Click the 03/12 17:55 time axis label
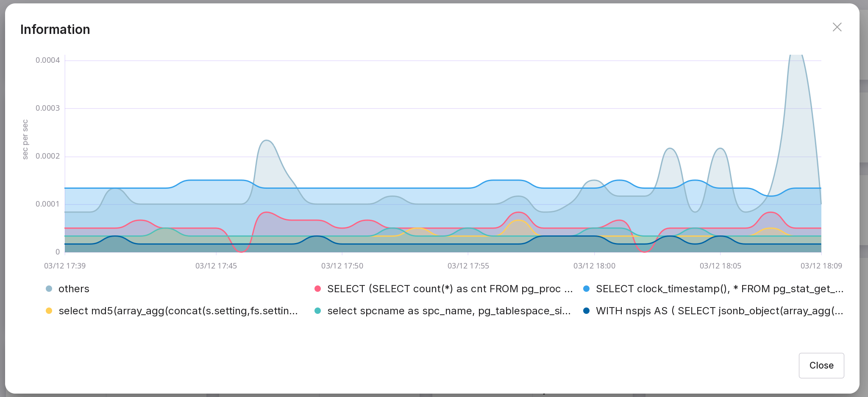868x397 pixels. [x=468, y=266]
